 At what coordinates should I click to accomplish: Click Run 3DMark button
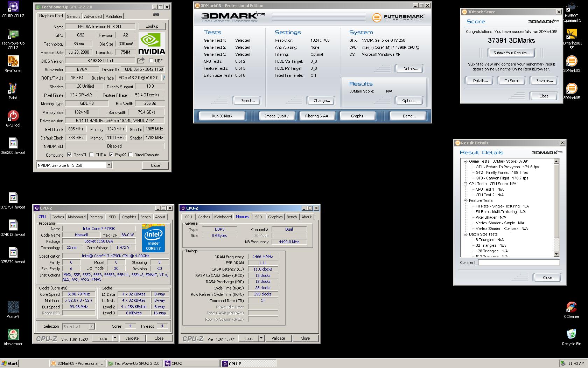[222, 116]
